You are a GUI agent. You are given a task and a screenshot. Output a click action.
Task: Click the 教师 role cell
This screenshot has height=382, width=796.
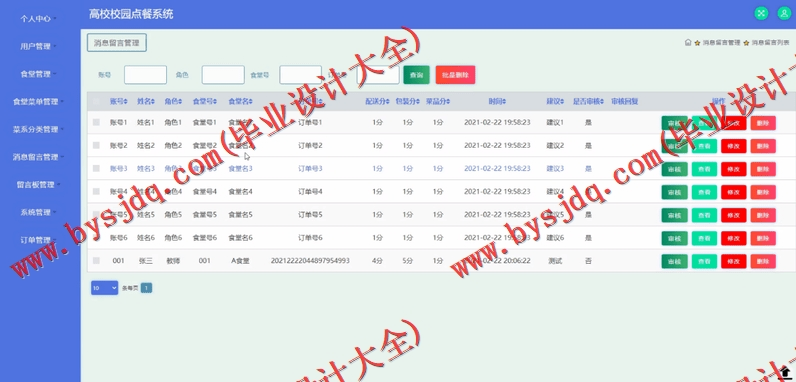(x=173, y=261)
